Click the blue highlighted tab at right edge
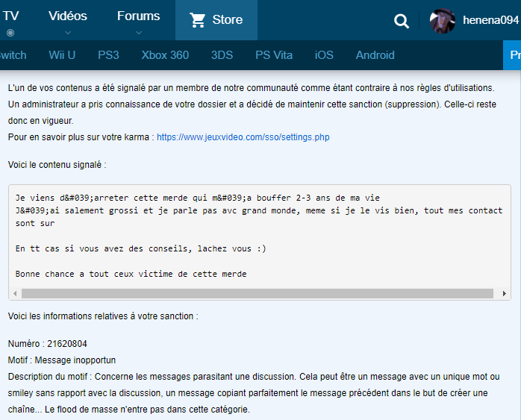The image size is (521, 420). coord(513,55)
